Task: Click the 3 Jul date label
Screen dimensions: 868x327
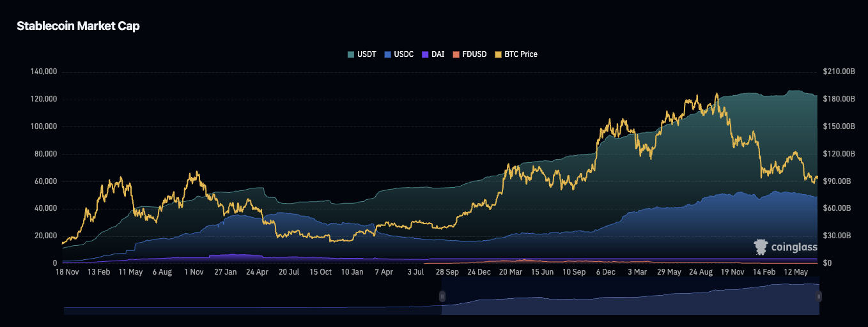Action: point(416,272)
